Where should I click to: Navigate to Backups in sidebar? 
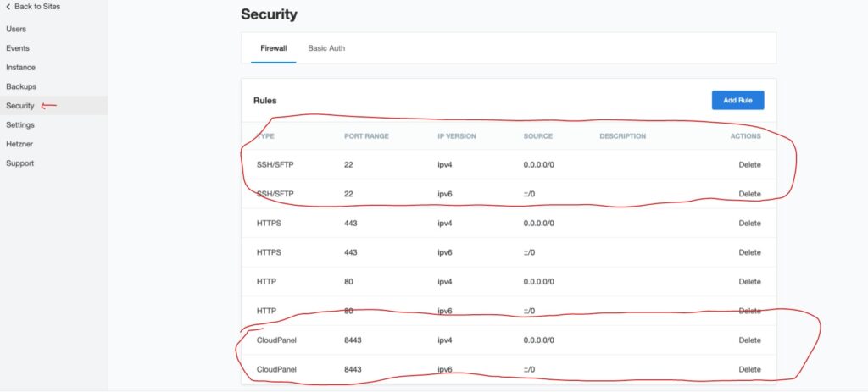[21, 86]
